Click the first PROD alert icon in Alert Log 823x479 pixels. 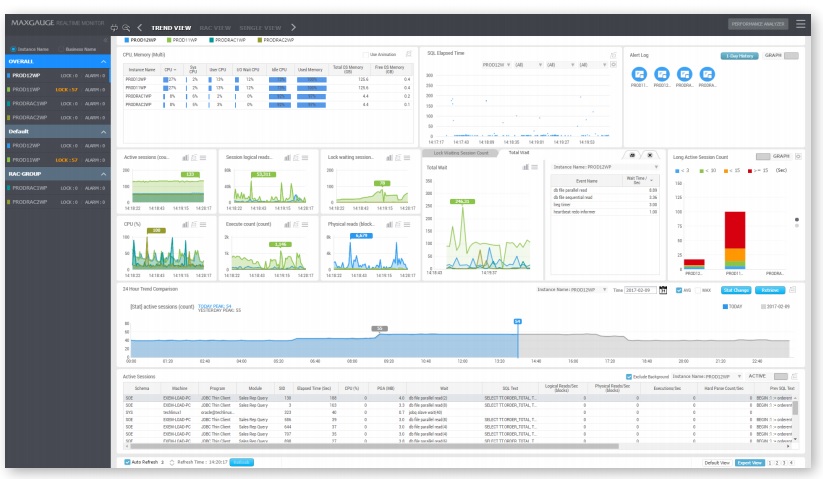click(x=639, y=74)
